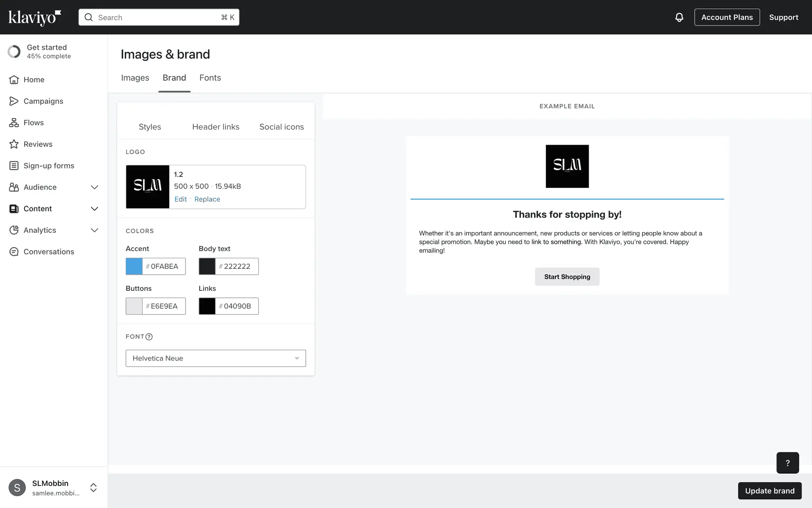
Task: Select the Social icons tab
Action: (281, 127)
